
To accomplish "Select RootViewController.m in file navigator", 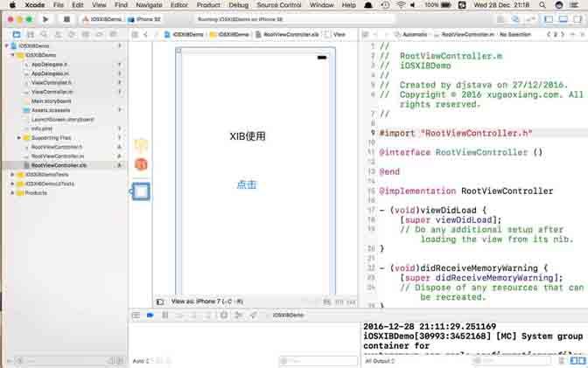I will click(57, 156).
